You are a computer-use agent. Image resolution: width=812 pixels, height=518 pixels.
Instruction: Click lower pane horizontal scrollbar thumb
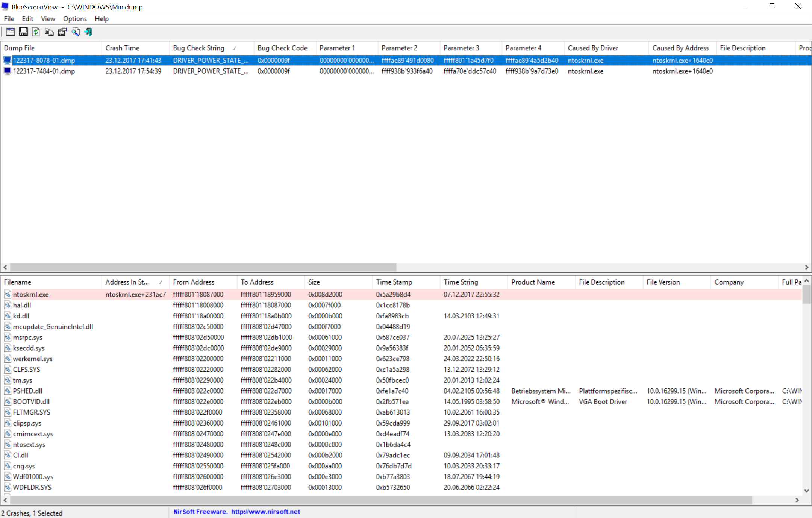coord(381,500)
